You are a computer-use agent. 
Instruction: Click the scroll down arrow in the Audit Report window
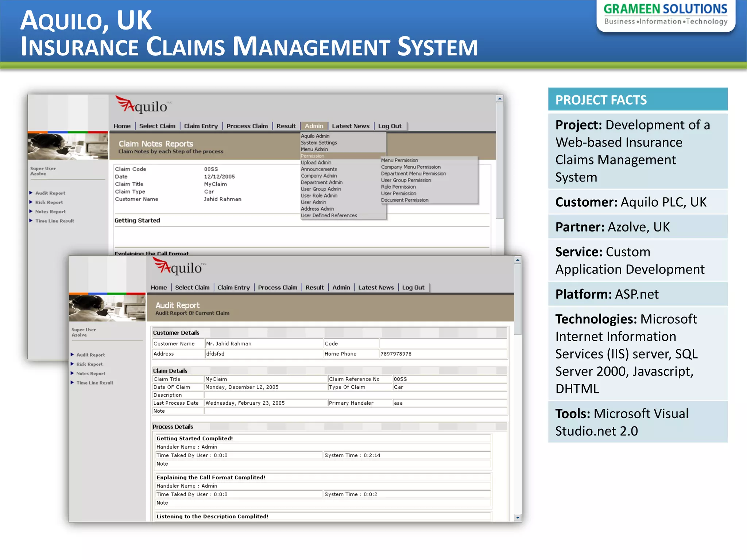(x=518, y=517)
